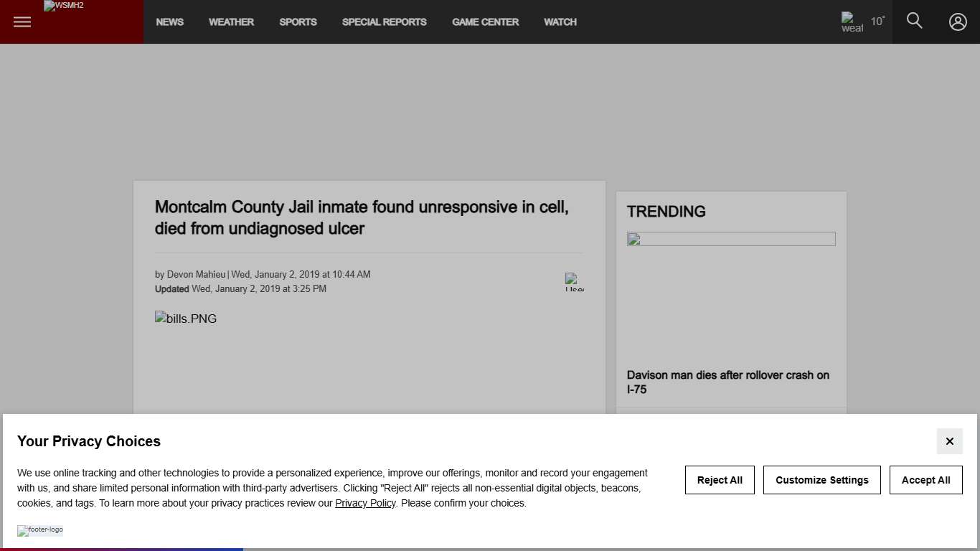Open the search magnifier icon
Image resolution: width=980 pixels, height=551 pixels.
(x=914, y=21)
